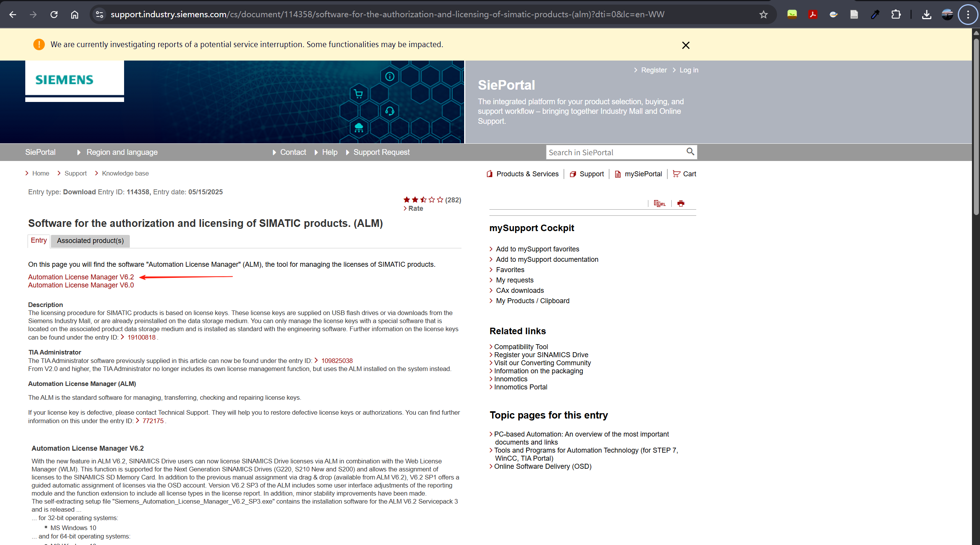Open the Help dropdown

329,152
